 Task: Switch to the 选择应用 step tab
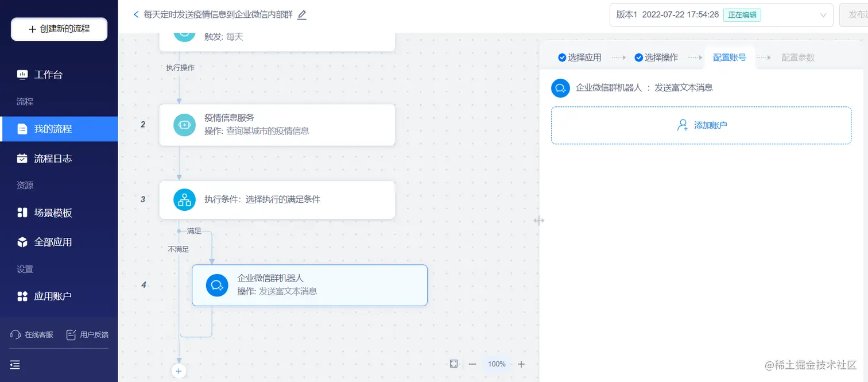(x=580, y=57)
